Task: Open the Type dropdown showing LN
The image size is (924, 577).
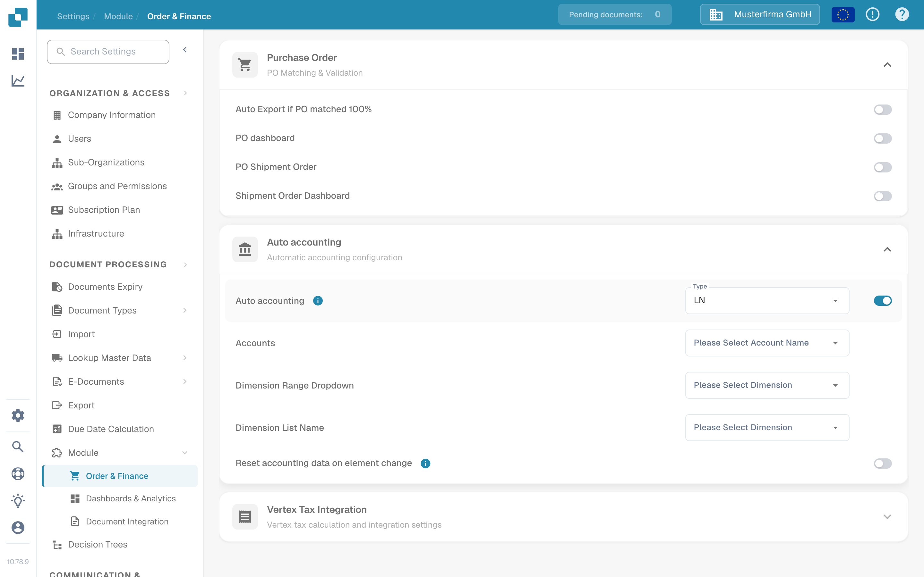Action: click(x=767, y=301)
